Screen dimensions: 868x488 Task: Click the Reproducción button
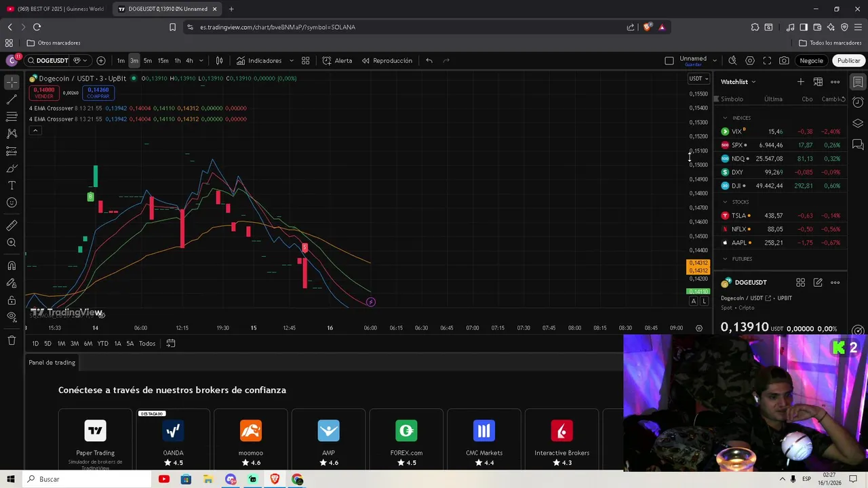click(387, 60)
